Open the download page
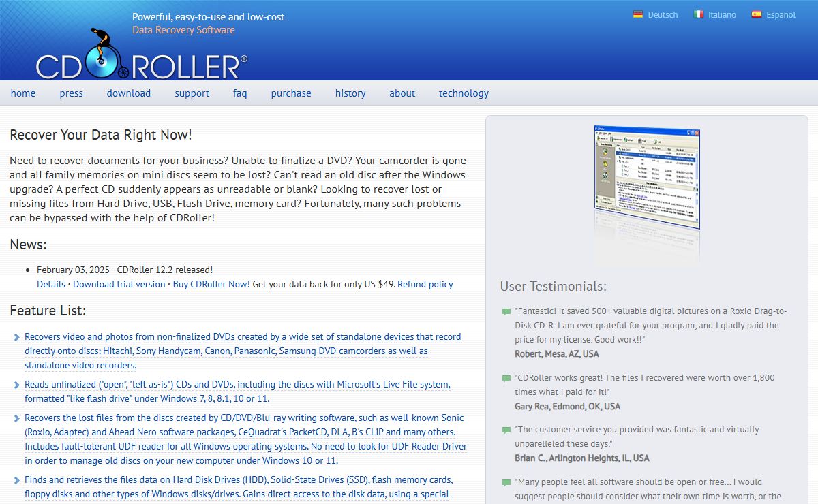The height and width of the screenshot is (504, 818). click(129, 93)
